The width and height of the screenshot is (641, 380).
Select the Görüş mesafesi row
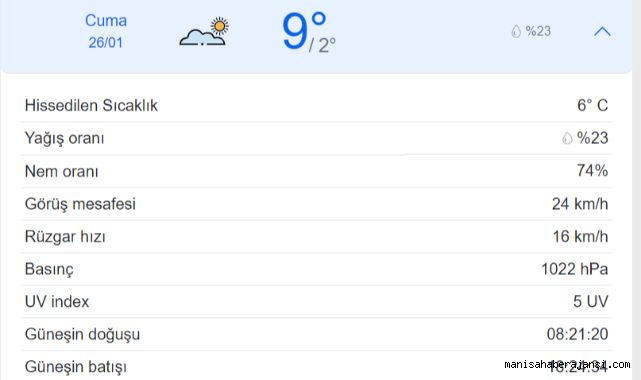point(316,204)
